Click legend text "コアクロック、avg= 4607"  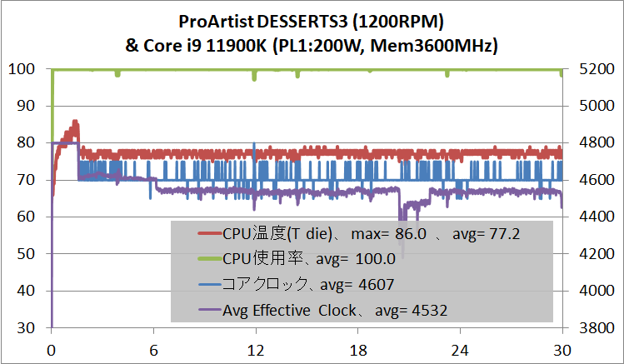308,284
